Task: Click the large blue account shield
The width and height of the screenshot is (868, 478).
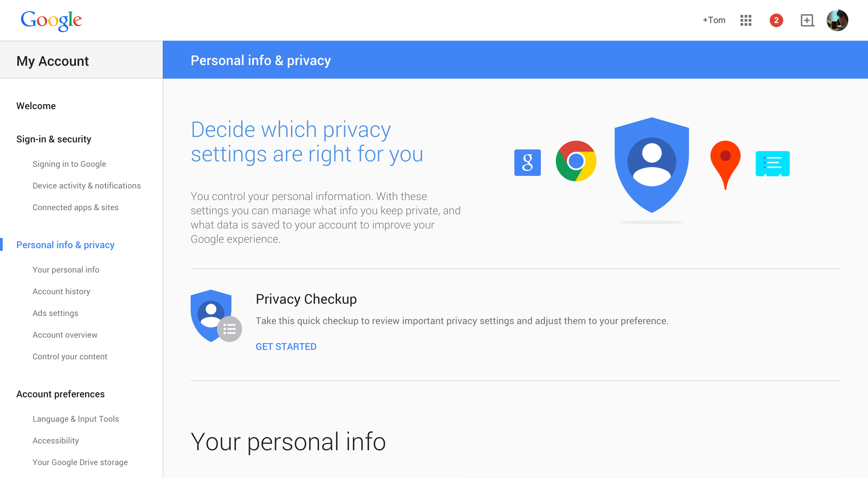Action: pos(651,165)
